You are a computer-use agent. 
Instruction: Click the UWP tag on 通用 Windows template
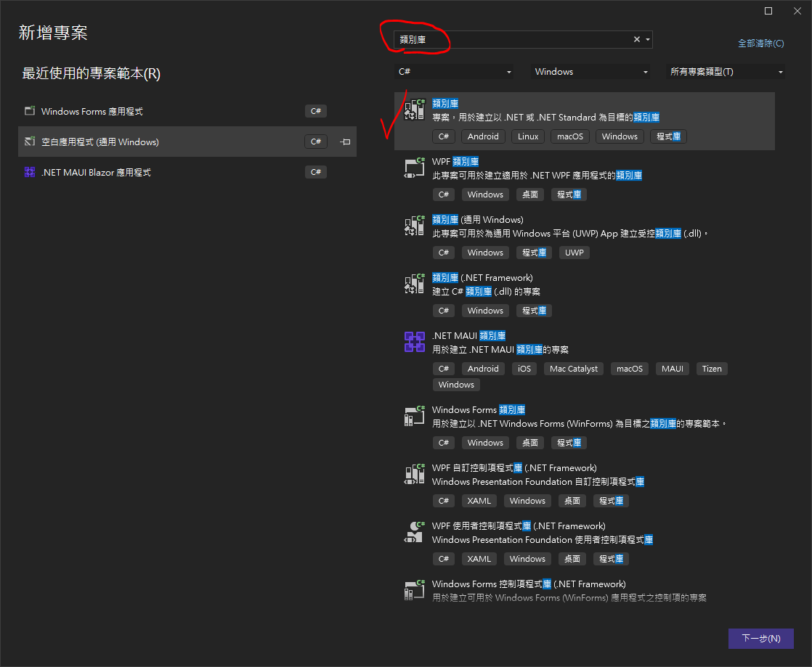pos(574,253)
